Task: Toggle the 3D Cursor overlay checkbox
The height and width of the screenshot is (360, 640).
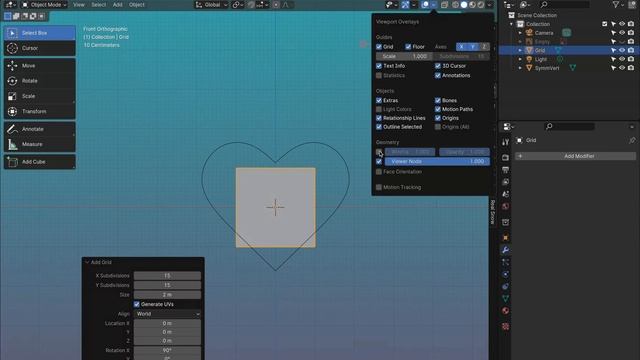Action: pyautogui.click(x=438, y=66)
